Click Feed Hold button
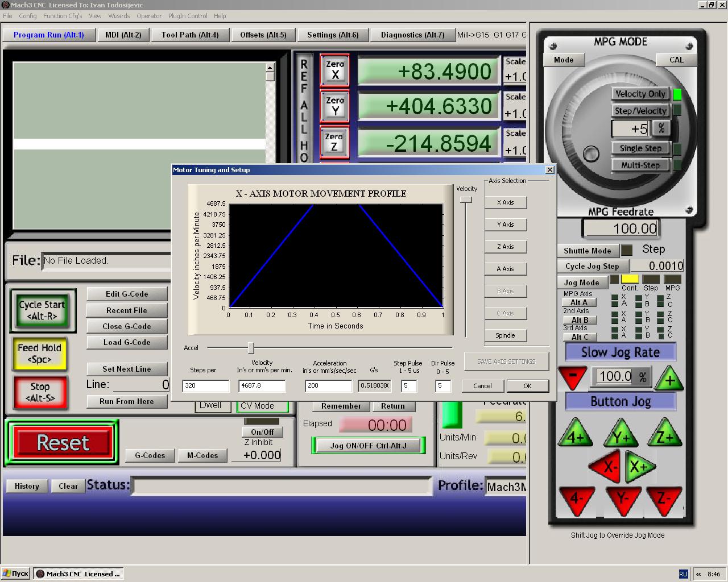Screen dimensions: 728x582 [x=39, y=354]
